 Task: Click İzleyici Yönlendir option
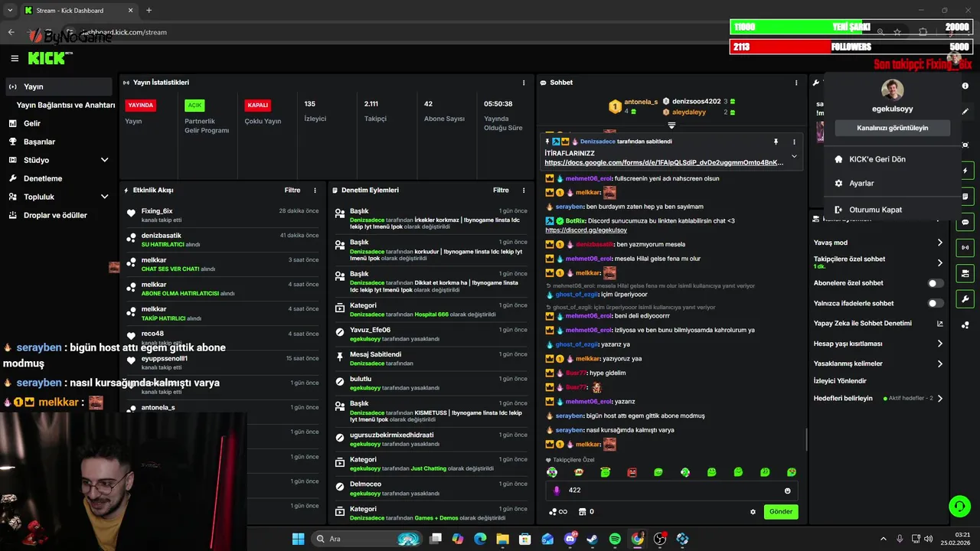[840, 380]
